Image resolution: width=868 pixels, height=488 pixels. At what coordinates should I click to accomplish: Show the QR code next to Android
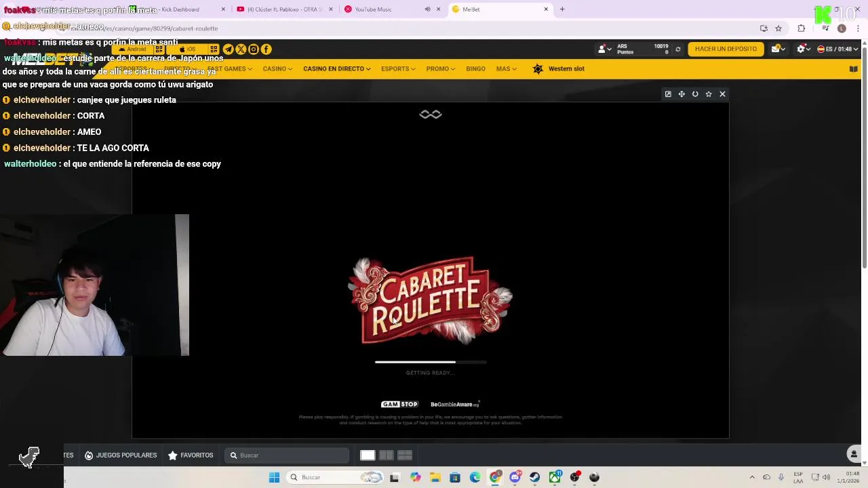[159, 49]
